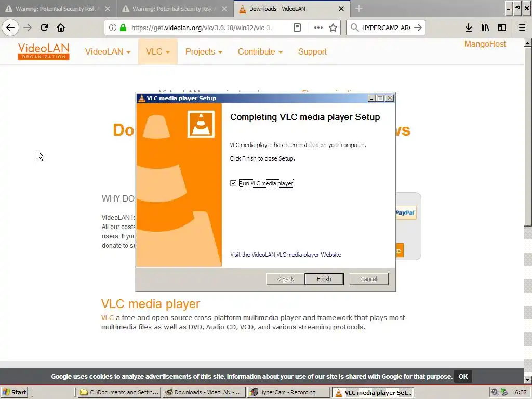532x399 pixels.
Task: Open the Support page link
Action: (x=312, y=51)
